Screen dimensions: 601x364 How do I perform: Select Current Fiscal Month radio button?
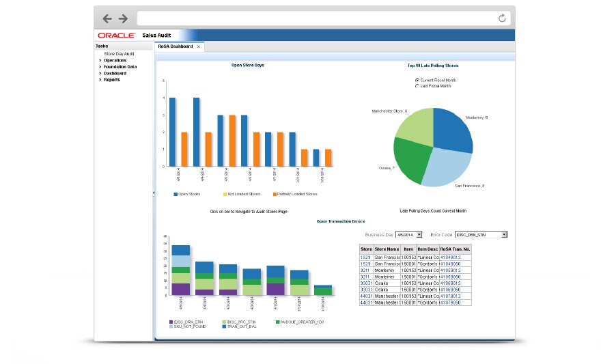click(417, 80)
